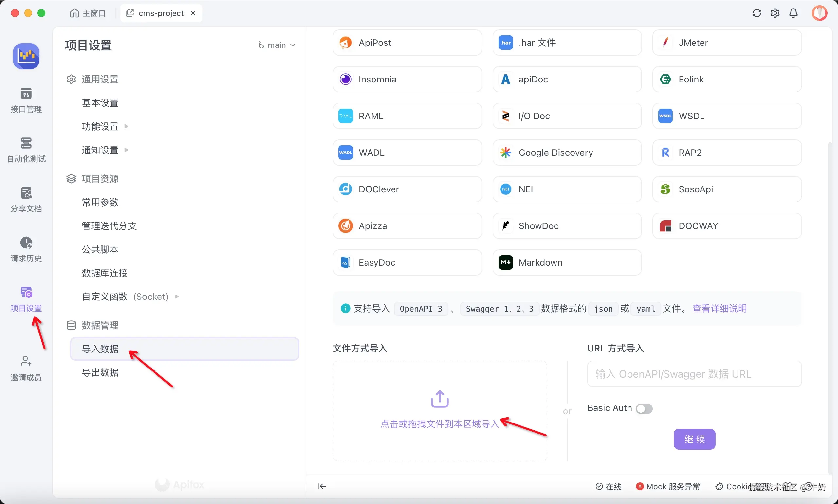Click the OpenAPI/Swagger URL input field

point(694,374)
